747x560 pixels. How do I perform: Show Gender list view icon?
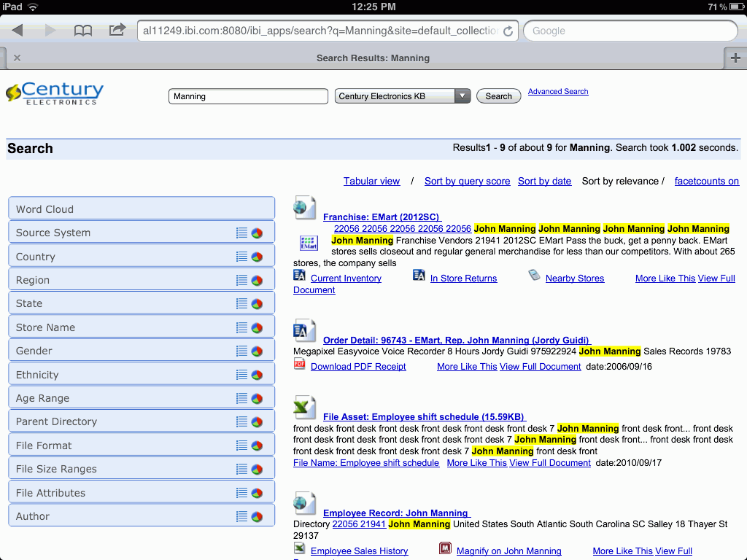pos(242,351)
